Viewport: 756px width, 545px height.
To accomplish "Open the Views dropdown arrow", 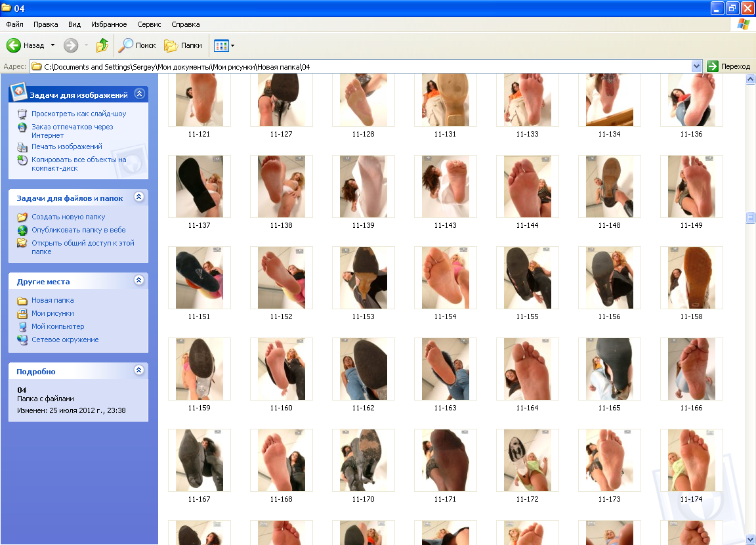I will point(233,46).
